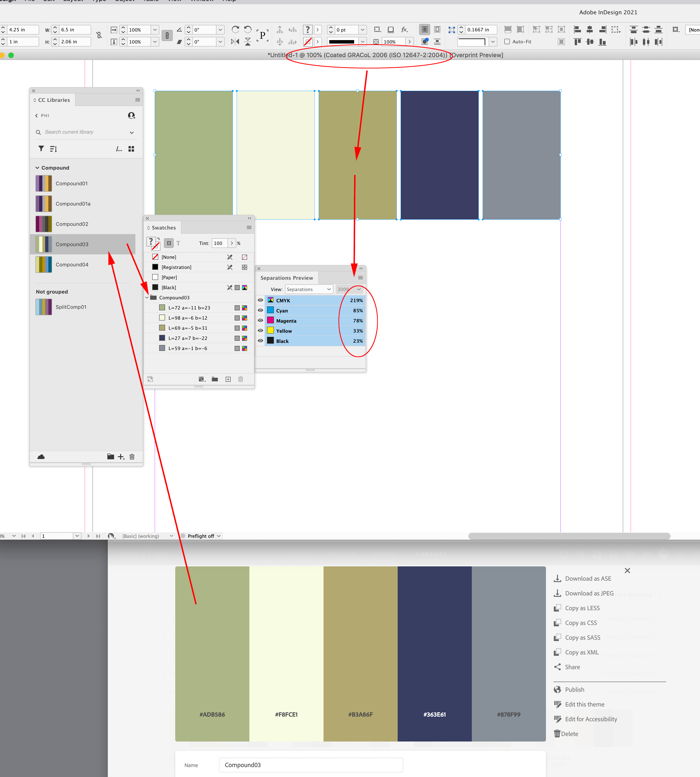700x777 pixels.
Task: Click the sort order icon in CC Libraries
Action: 53,149
